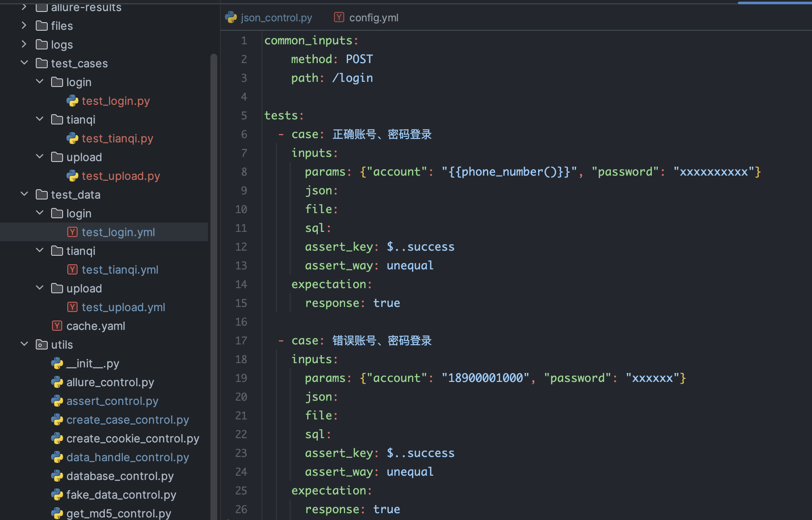
Task: Collapse the login folder under test_data
Action: click(40, 213)
